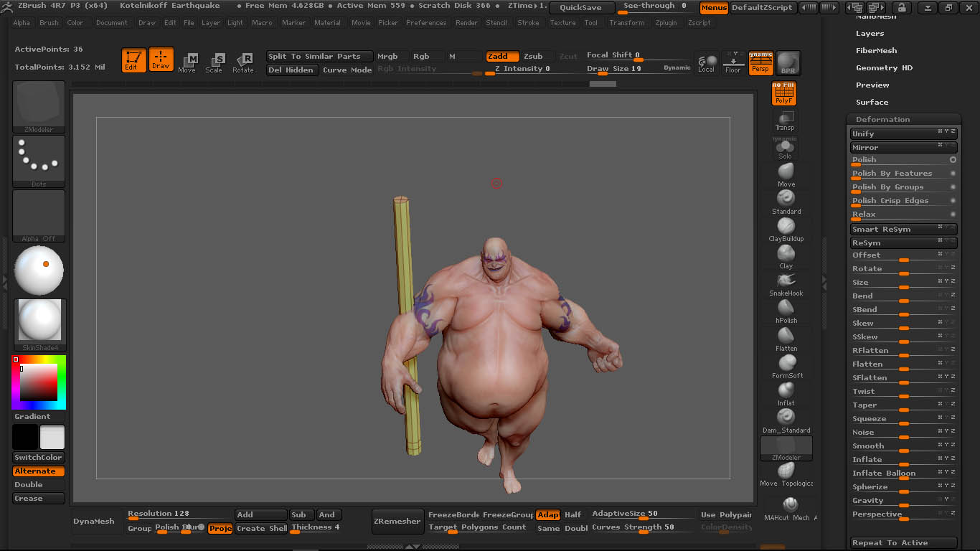Enable the PolyF polyframe display
Screen dimensions: 980x551
coord(784,93)
